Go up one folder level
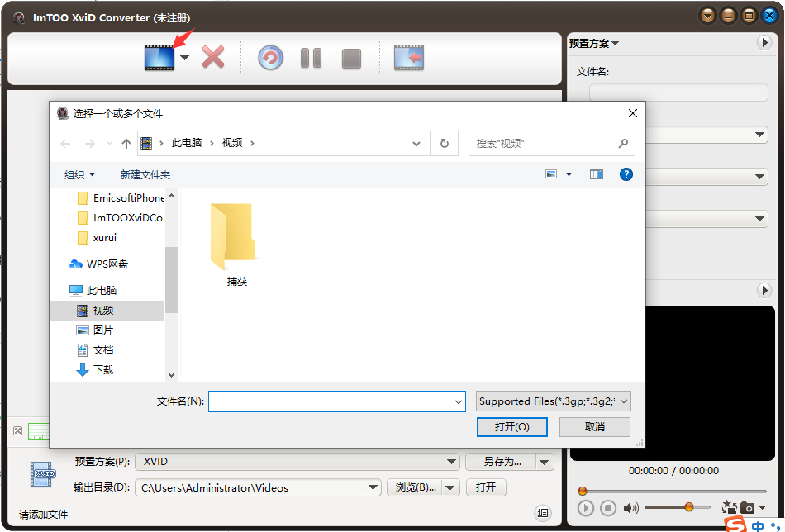 point(126,144)
